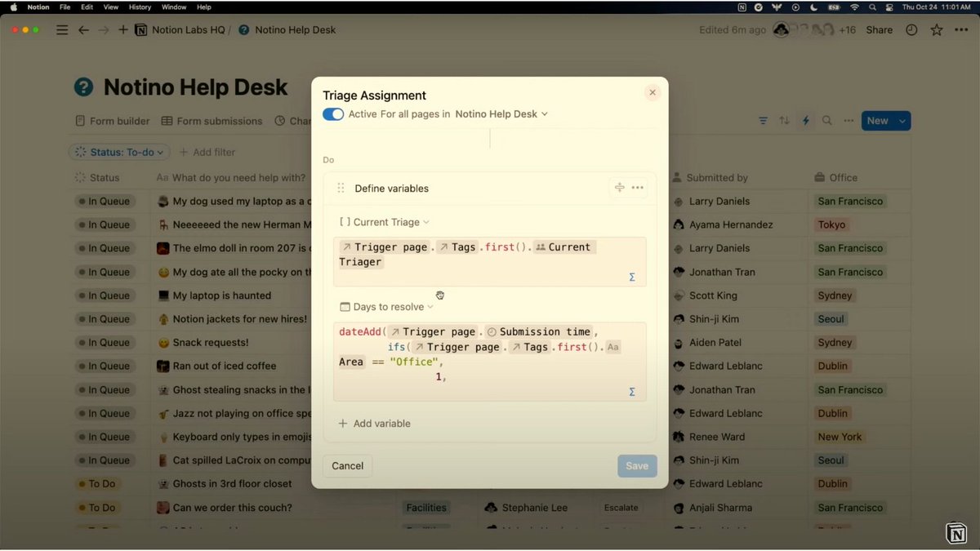This screenshot has width=980, height=551.
Task: Click the drag handle beside Define variables
Action: pos(341,188)
